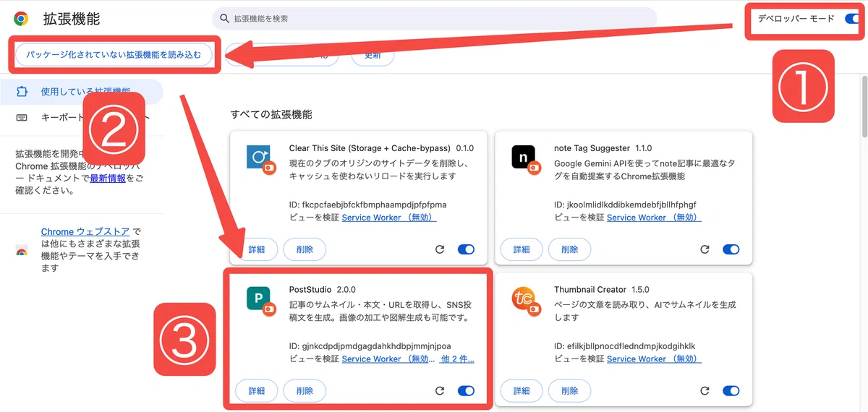The height and width of the screenshot is (412, 868).
Task: Open 詳細 for note Tag Suggester
Action: point(522,249)
